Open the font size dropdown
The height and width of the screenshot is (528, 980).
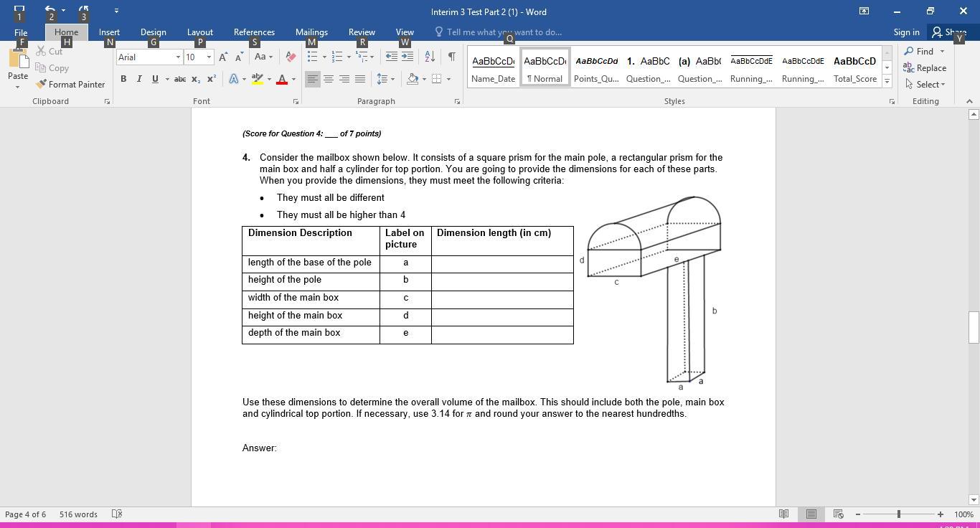[x=209, y=57]
